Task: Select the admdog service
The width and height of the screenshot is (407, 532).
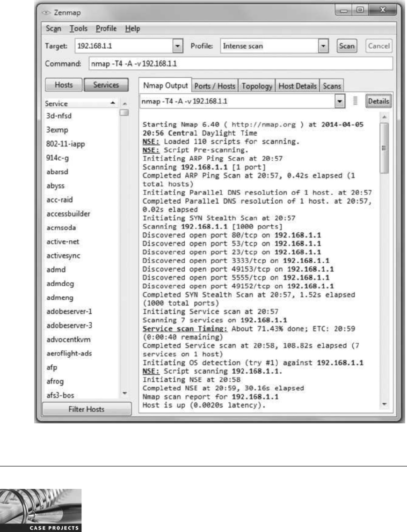Action: (x=60, y=283)
